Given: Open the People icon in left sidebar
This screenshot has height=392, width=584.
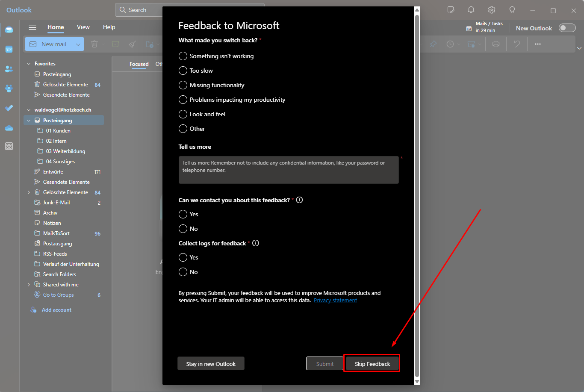Looking at the screenshot, I should tap(9, 69).
